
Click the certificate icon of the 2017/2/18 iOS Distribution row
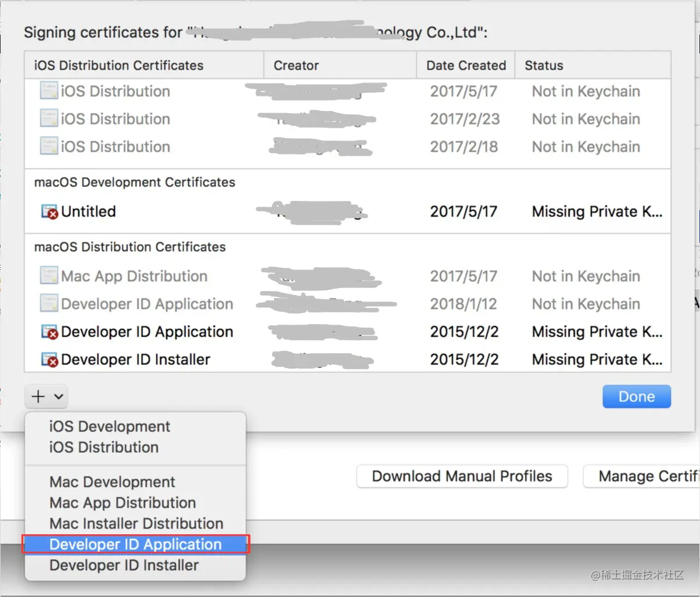coord(49,146)
